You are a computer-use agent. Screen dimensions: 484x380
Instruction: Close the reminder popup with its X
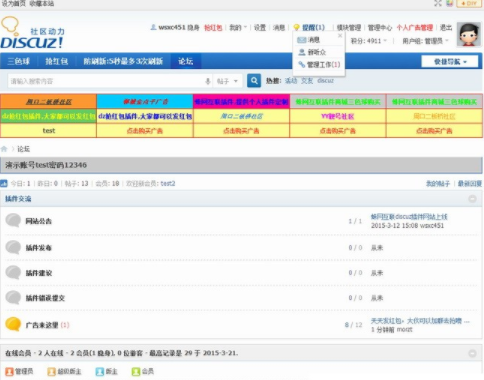340,35
